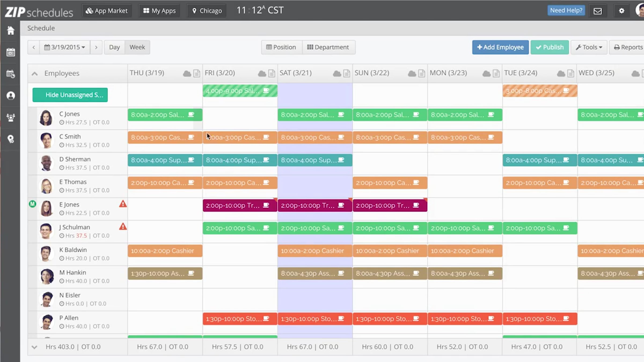Select the Position view tab

tap(281, 47)
